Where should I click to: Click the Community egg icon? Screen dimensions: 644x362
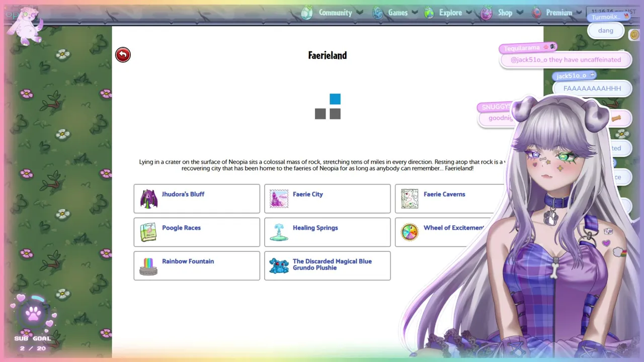[307, 13]
